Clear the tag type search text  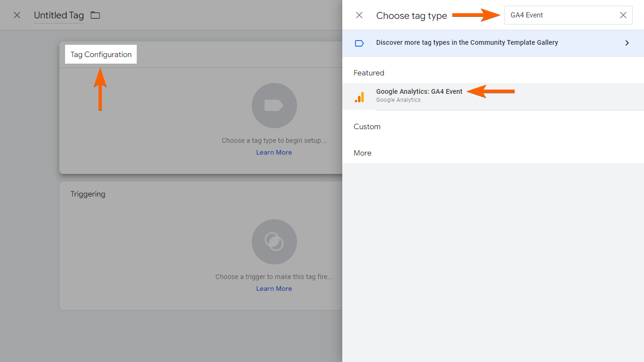pos(623,15)
